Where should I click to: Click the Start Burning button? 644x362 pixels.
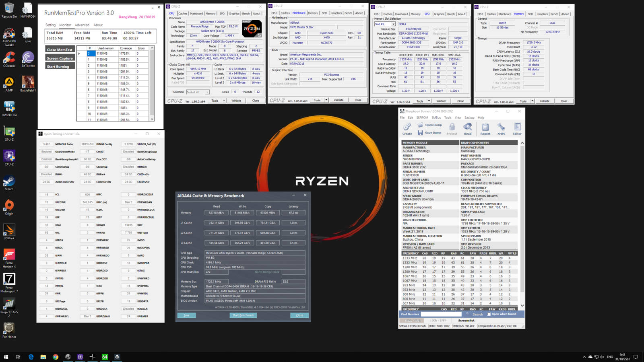[60, 66]
